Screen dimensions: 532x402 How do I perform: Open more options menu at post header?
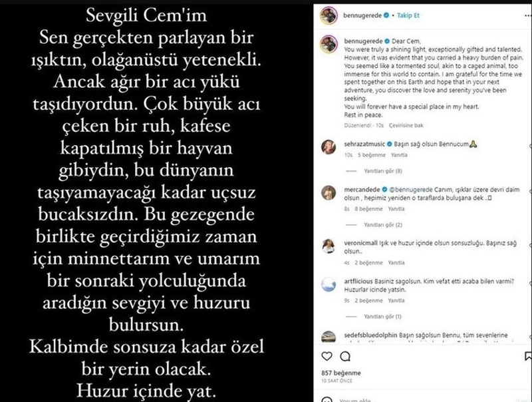point(527,15)
